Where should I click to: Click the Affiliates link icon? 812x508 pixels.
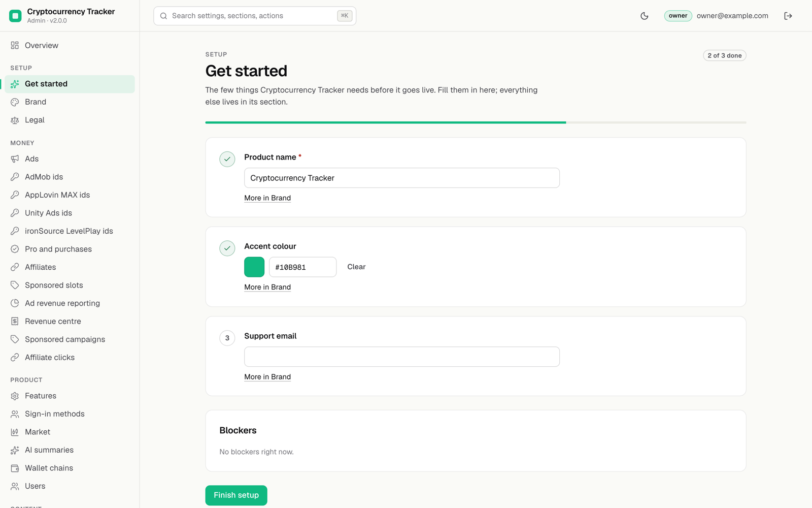tap(15, 267)
